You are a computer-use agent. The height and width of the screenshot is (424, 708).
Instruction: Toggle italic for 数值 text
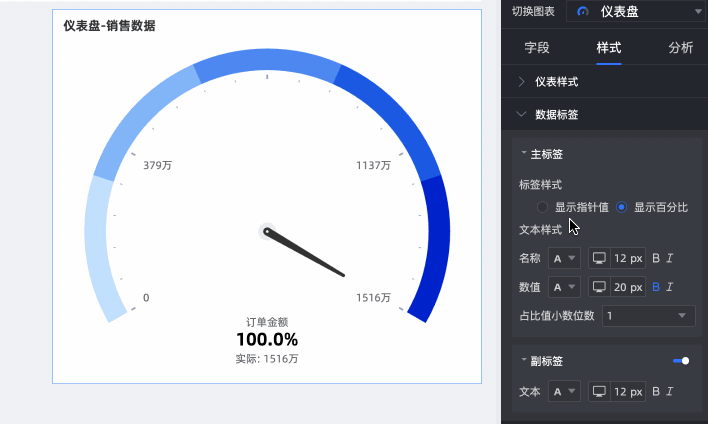tap(670, 287)
